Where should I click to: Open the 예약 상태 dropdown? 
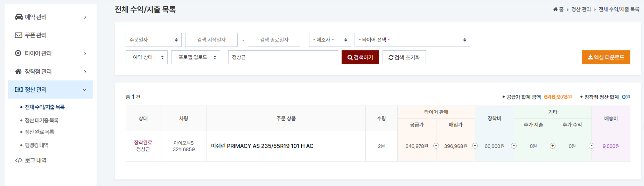click(146, 57)
